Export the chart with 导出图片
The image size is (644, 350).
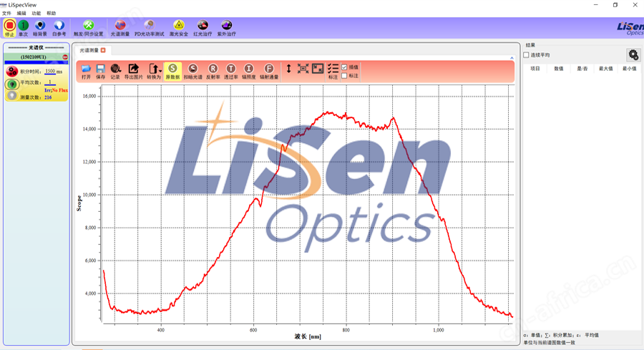point(134,72)
